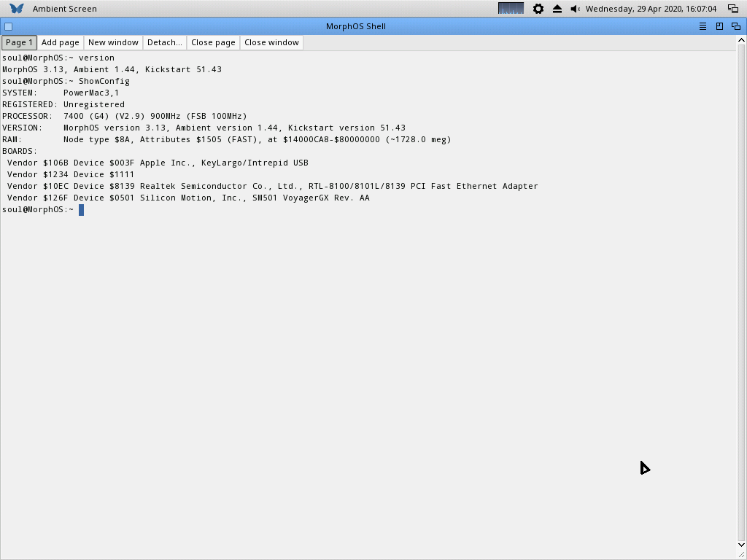Click the VERSION line in ShowConfig output
The image size is (747, 560).
tap(204, 128)
